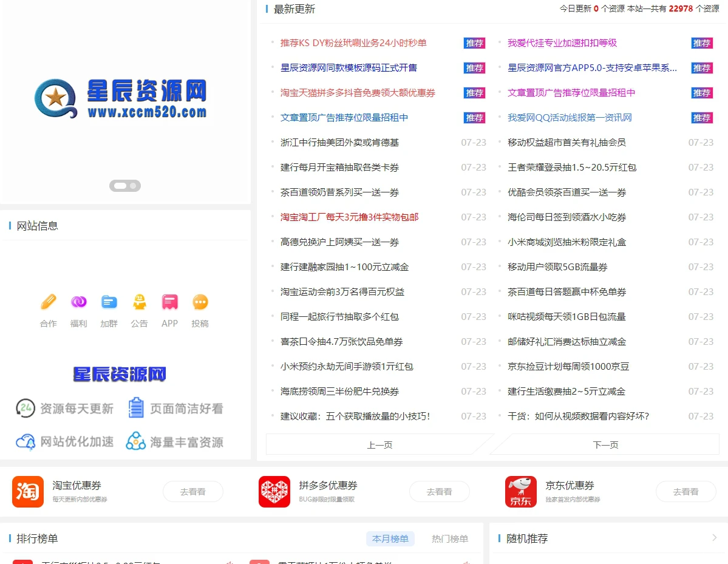The image size is (728, 564).
Task: Click 去看看 next to 淘宝优惠券
Action: [x=192, y=492]
